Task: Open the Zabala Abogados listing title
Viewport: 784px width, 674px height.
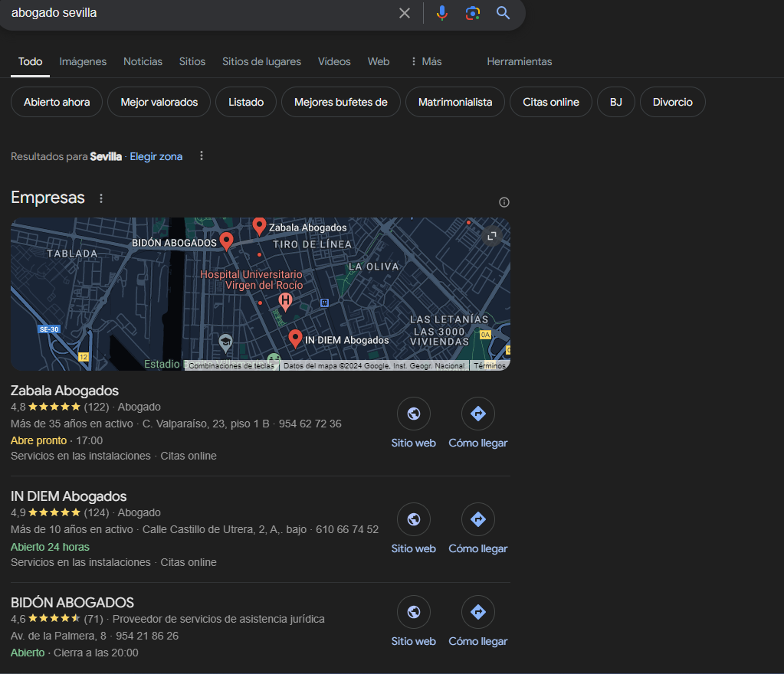Action: 64,390
